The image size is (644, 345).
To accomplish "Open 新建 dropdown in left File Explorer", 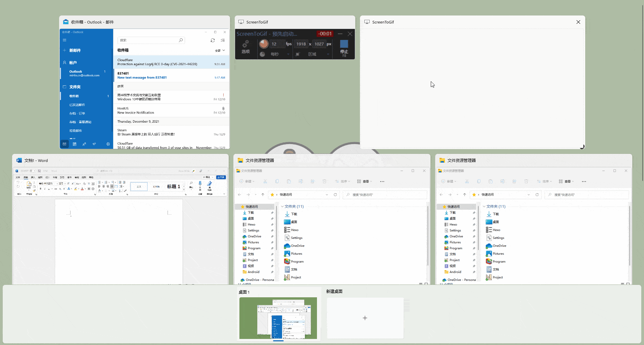I will (x=247, y=181).
